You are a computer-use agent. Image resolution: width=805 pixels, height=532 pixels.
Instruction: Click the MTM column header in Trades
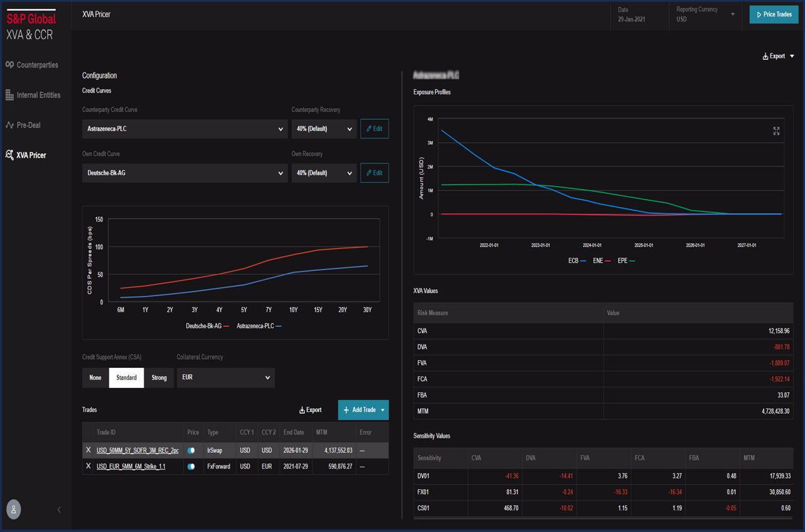[321, 433]
